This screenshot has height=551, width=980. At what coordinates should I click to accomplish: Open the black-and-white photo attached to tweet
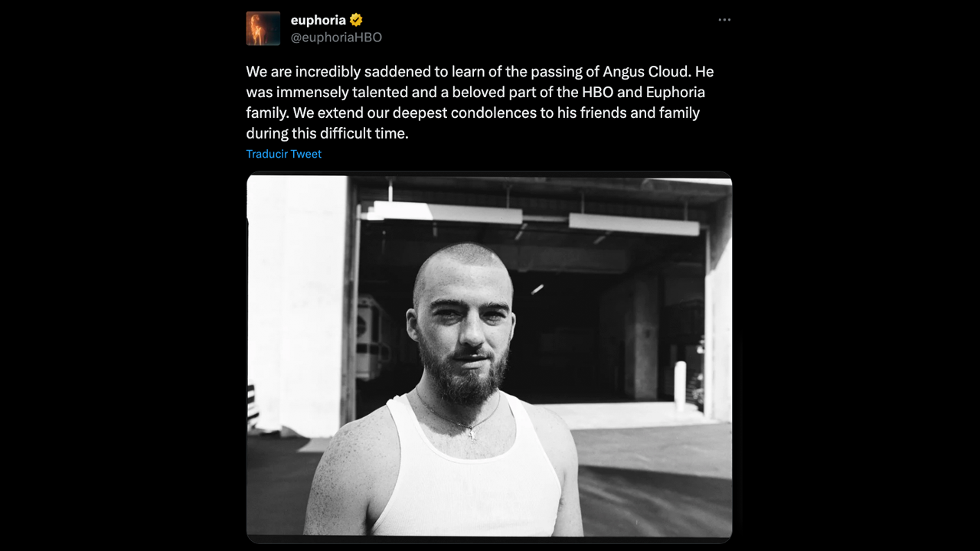(488, 356)
